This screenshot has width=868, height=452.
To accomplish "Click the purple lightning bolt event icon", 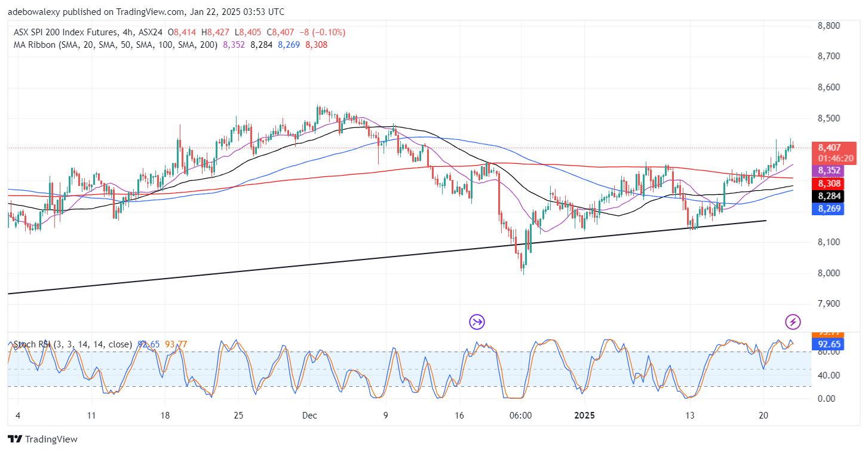I will (x=793, y=322).
